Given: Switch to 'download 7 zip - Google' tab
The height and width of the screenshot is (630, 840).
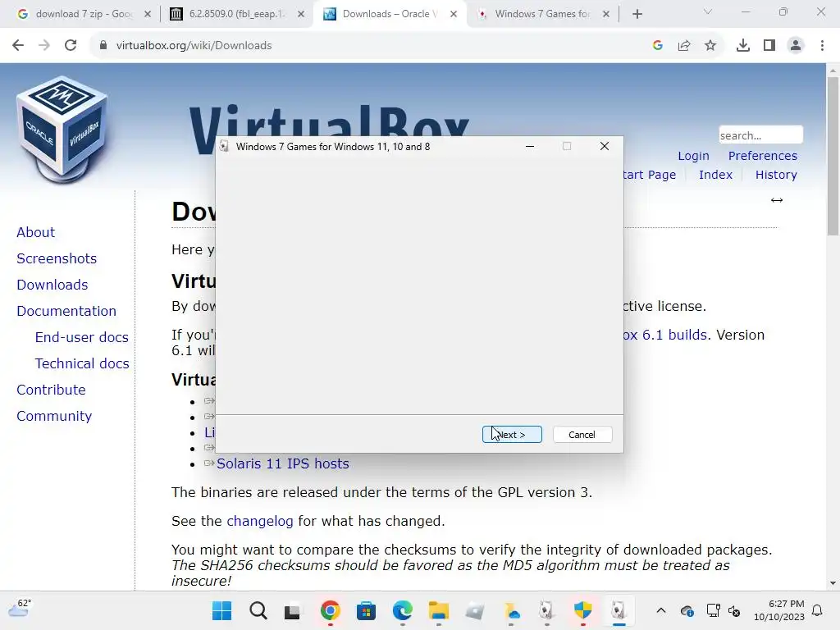Looking at the screenshot, I should pyautogui.click(x=83, y=14).
